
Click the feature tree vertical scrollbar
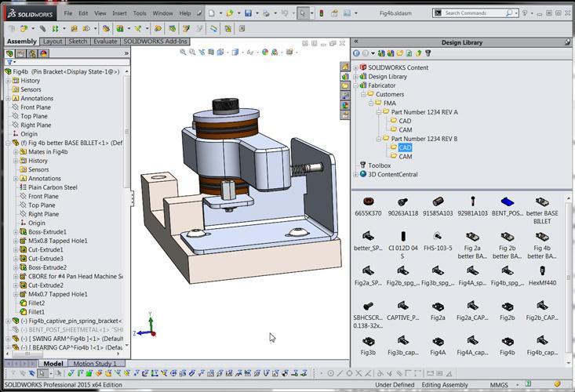pyautogui.click(x=127, y=208)
